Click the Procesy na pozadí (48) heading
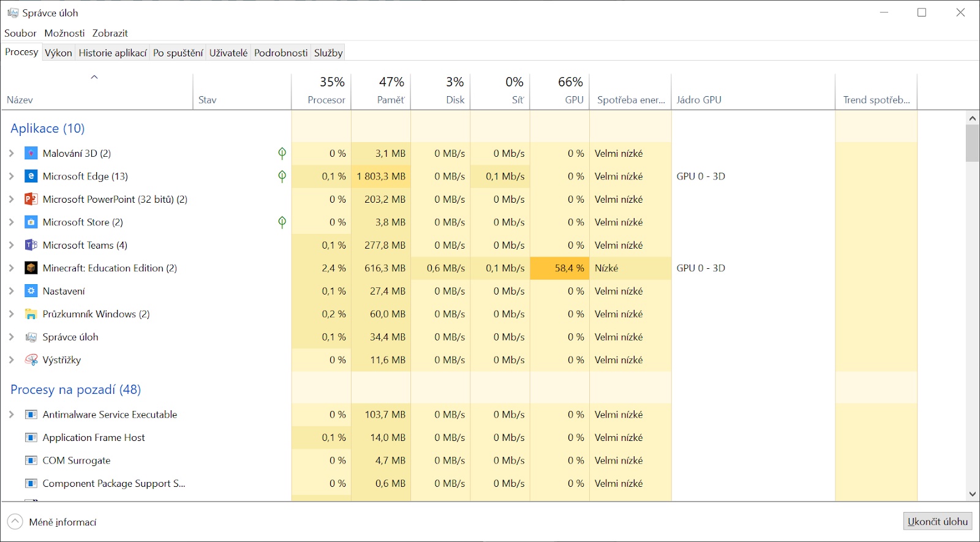 tap(75, 390)
